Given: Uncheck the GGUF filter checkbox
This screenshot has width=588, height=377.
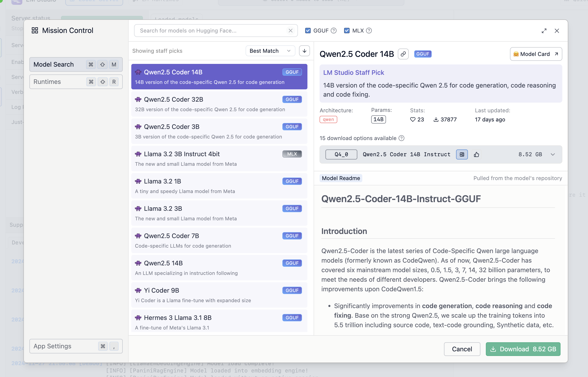Looking at the screenshot, I should 308,31.
